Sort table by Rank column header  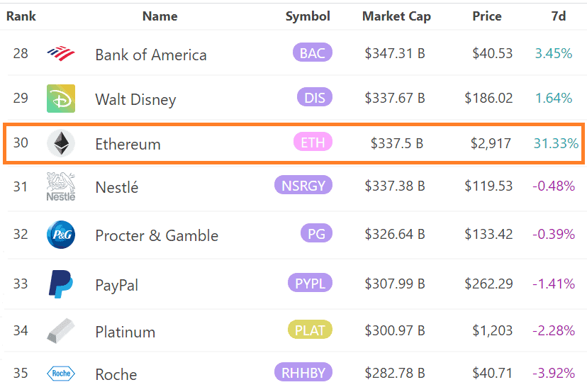(x=21, y=16)
